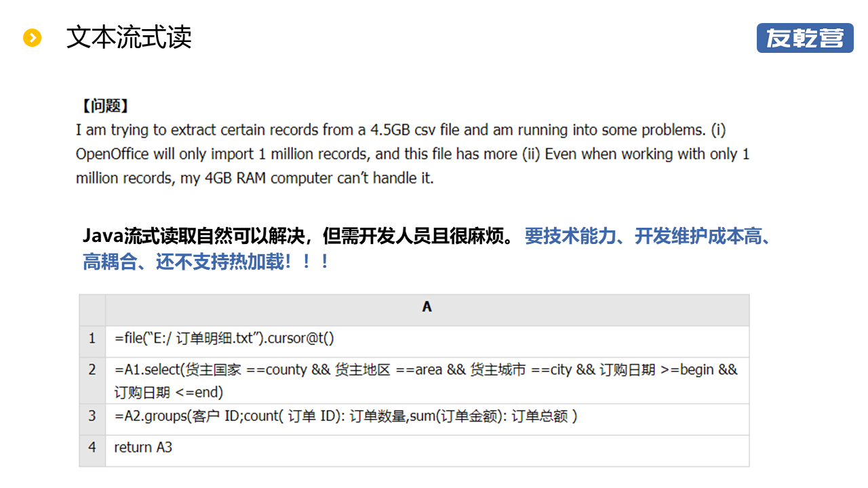Click the 友乾营 logo badge
The image size is (868, 488).
(805, 38)
